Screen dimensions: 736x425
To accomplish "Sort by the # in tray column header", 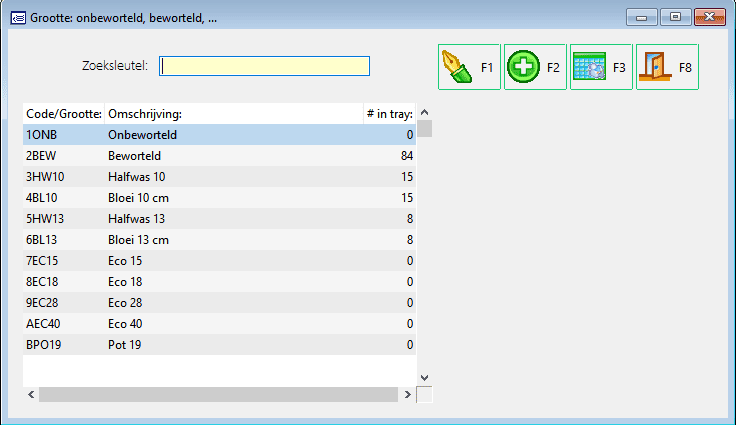I will coord(390,114).
